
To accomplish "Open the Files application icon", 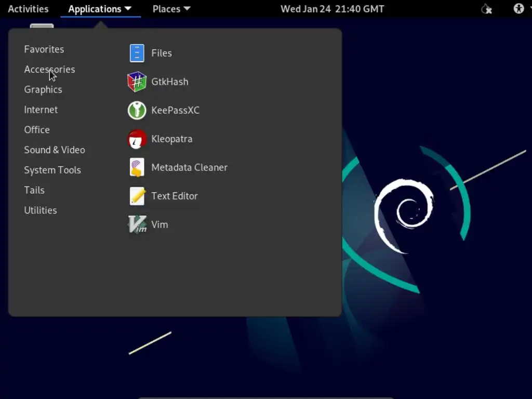I will (137, 54).
